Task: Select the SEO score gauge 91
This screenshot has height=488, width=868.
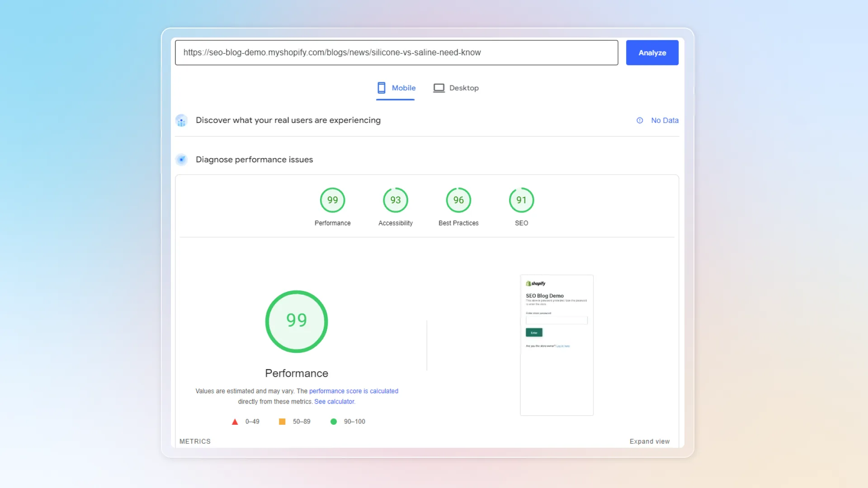Action: click(x=522, y=200)
